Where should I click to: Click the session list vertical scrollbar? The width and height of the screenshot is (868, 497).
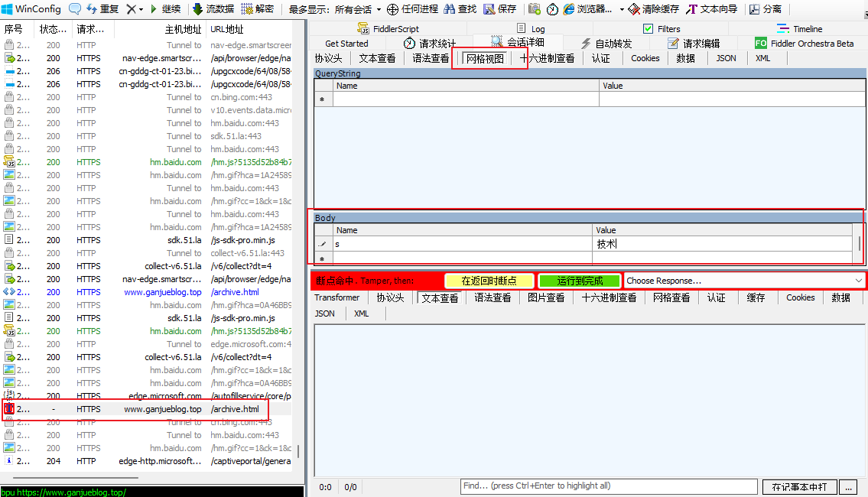click(x=298, y=451)
